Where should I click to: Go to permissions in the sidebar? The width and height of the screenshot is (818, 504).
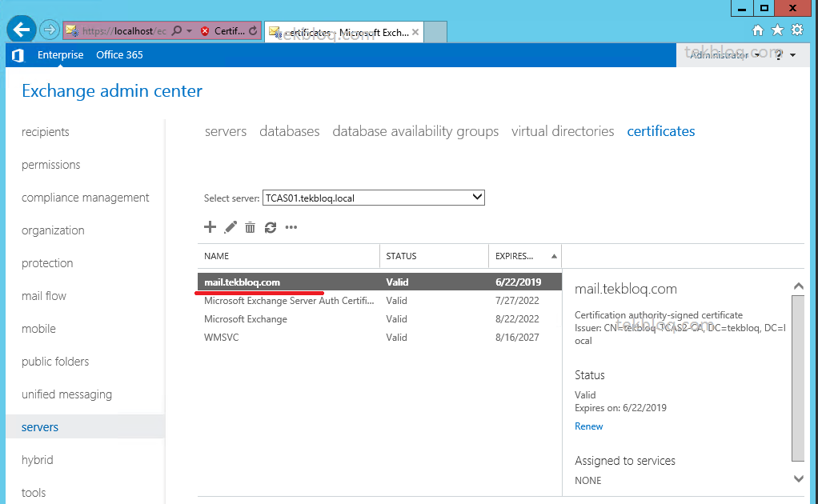click(x=51, y=165)
